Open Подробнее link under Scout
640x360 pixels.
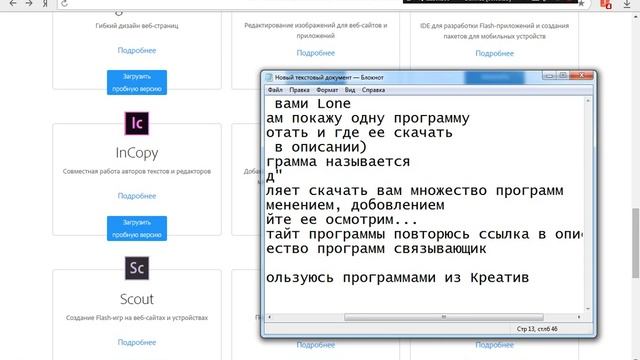137,342
